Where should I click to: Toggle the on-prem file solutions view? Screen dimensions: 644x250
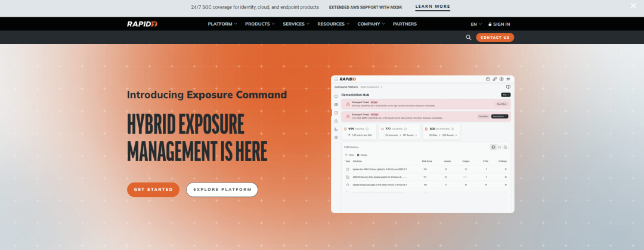point(506,147)
